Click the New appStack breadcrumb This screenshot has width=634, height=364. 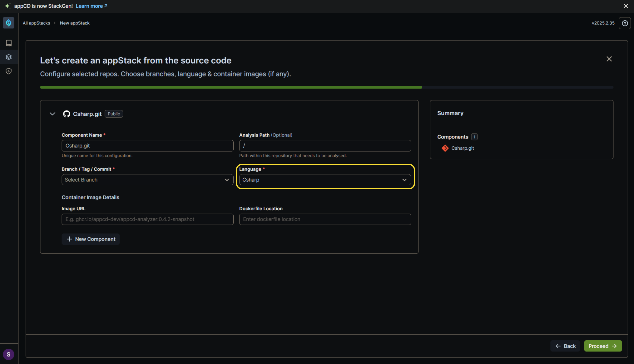75,23
